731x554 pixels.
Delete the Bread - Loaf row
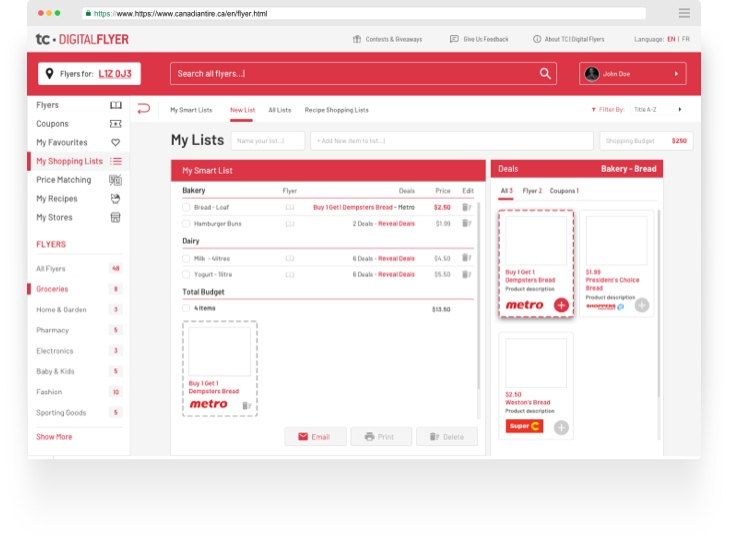pyautogui.click(x=466, y=207)
